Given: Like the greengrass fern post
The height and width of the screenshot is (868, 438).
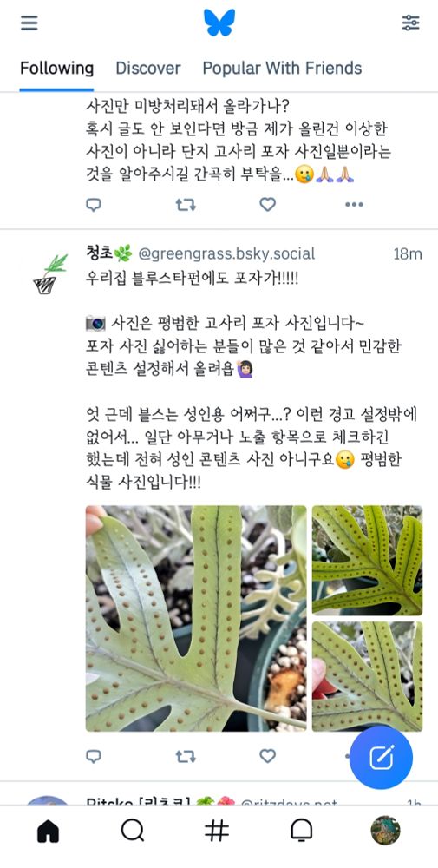Looking at the screenshot, I should 268,756.
